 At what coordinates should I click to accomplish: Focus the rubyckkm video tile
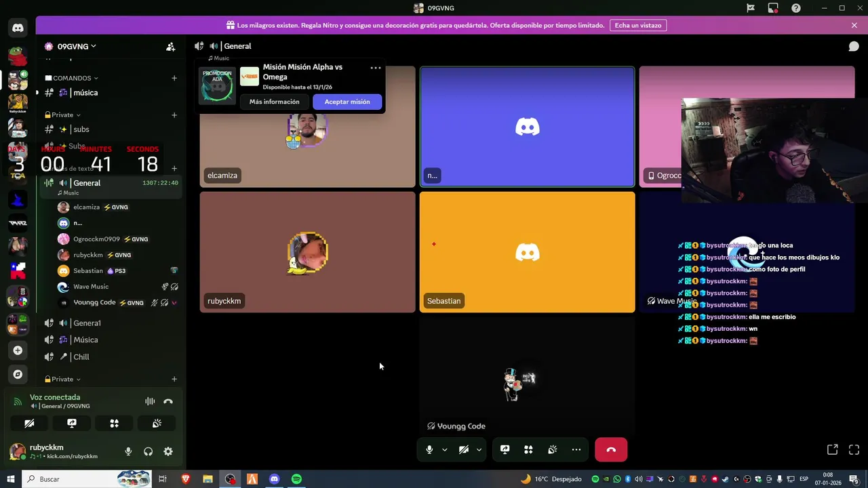[308, 252]
